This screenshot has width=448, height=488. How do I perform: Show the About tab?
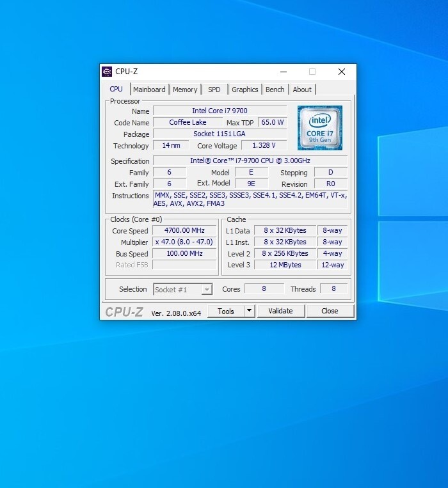[x=302, y=90]
